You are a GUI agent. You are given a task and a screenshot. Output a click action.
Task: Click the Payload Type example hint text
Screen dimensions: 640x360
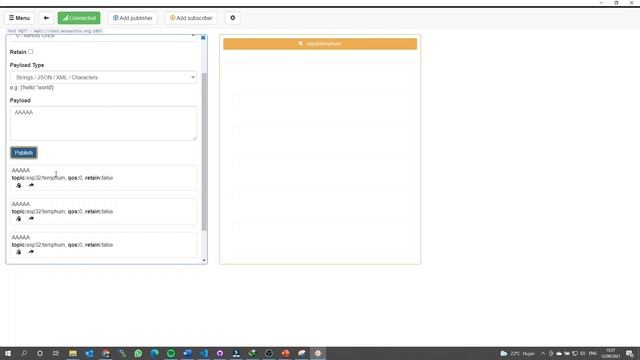point(32,87)
